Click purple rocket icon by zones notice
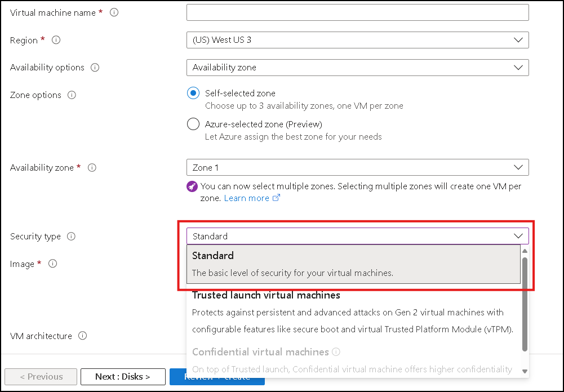The image size is (564, 392). pos(192,186)
